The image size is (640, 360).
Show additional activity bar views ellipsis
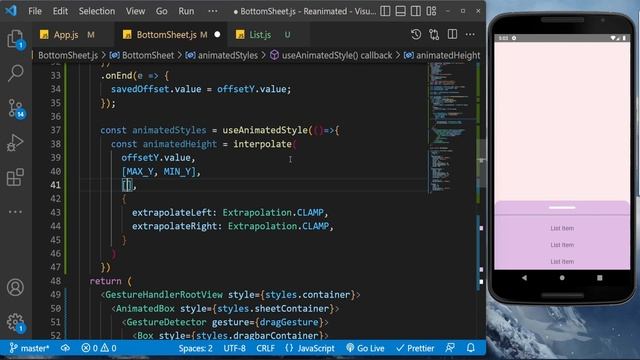click(x=16, y=212)
